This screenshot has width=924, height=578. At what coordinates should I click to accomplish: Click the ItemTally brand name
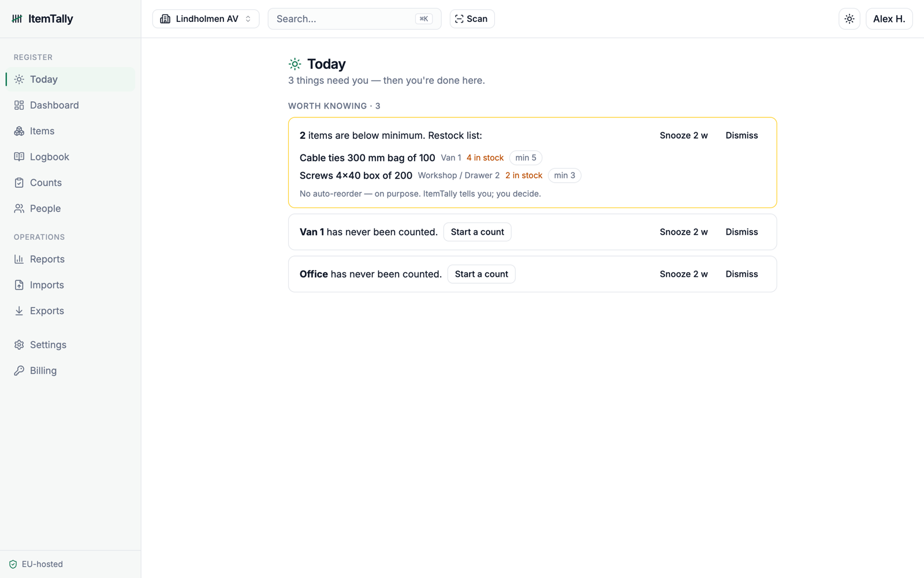tap(51, 18)
